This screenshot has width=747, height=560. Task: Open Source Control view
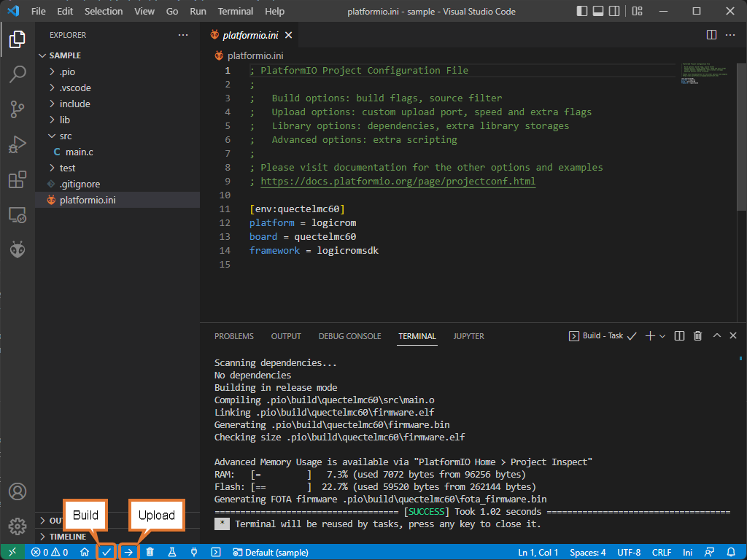point(18,109)
